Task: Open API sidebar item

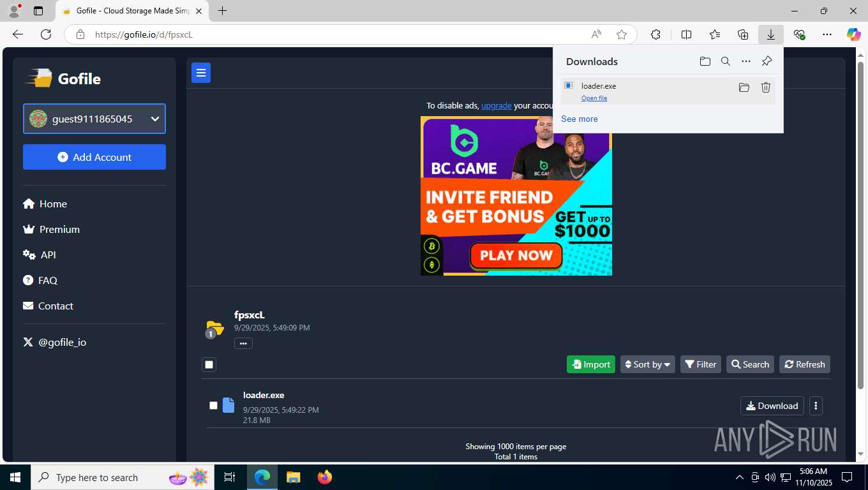Action: [40, 255]
